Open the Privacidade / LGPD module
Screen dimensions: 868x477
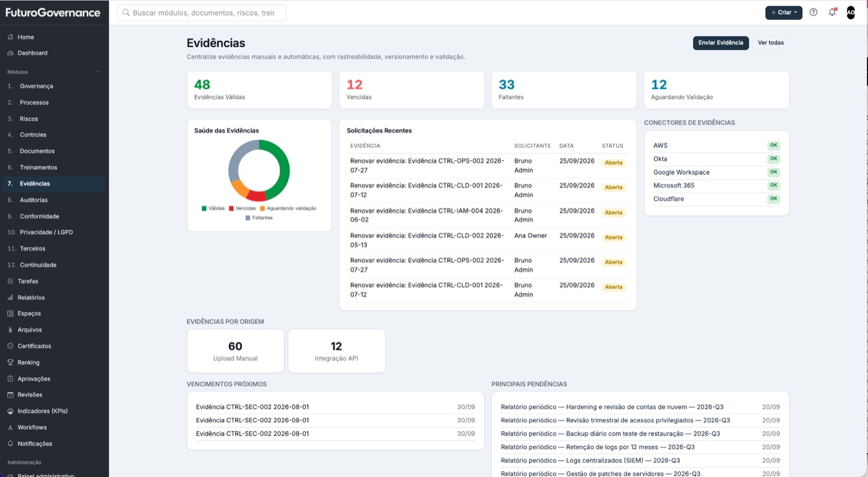click(54, 232)
